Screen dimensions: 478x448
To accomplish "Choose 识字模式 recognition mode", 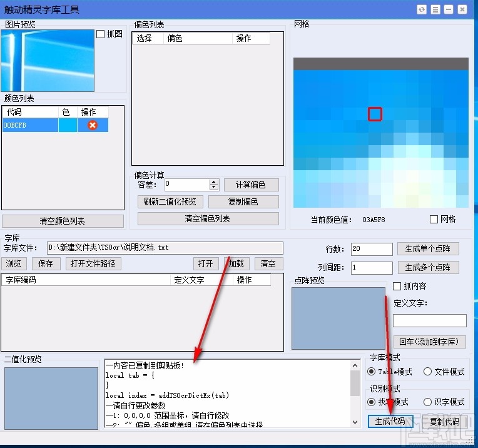I will [x=427, y=402].
